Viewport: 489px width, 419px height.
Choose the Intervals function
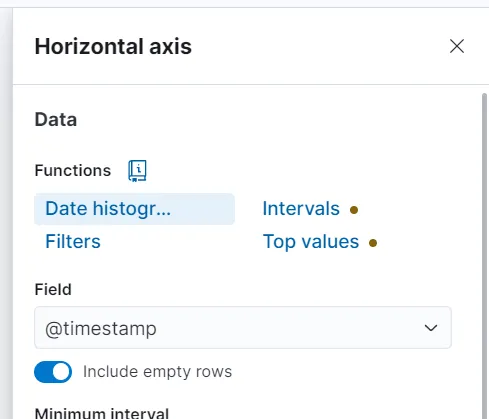pyautogui.click(x=301, y=209)
